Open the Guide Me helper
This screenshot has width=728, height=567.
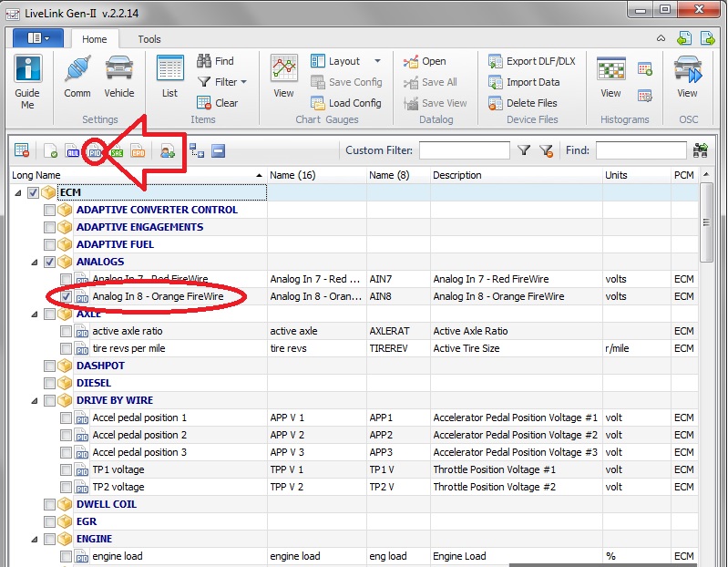pyautogui.click(x=27, y=82)
